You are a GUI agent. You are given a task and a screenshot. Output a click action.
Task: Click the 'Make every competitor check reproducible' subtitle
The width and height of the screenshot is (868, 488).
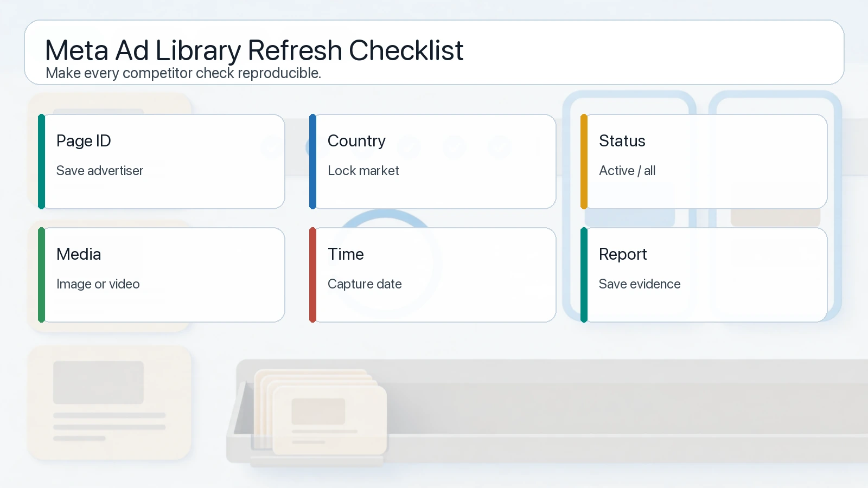183,73
